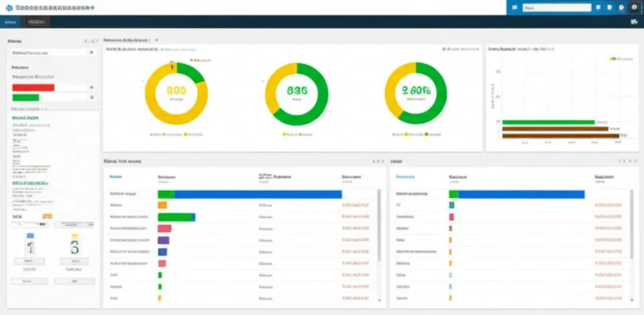Select the first tab in the dark navigation bar

10,22
